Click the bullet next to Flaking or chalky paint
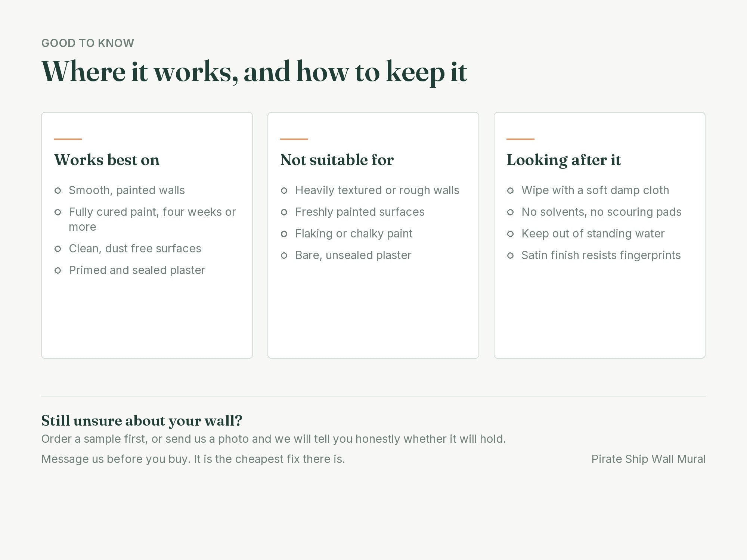 (x=284, y=234)
